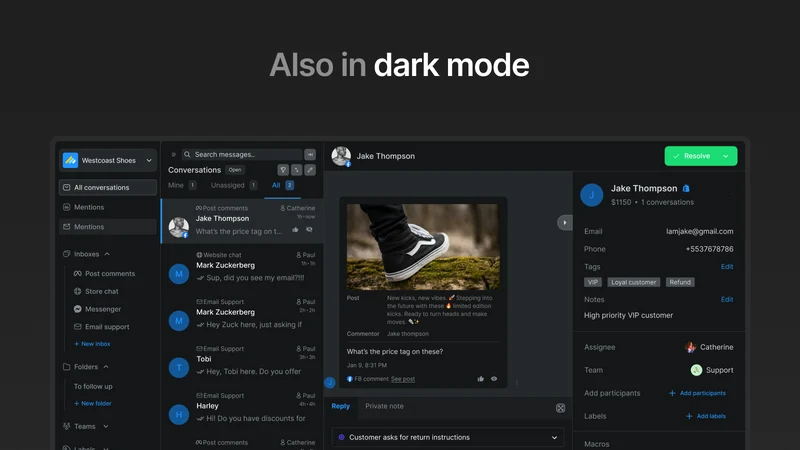This screenshot has height=450, width=800.
Task: Change the Support team assignment
Action: coord(712,370)
